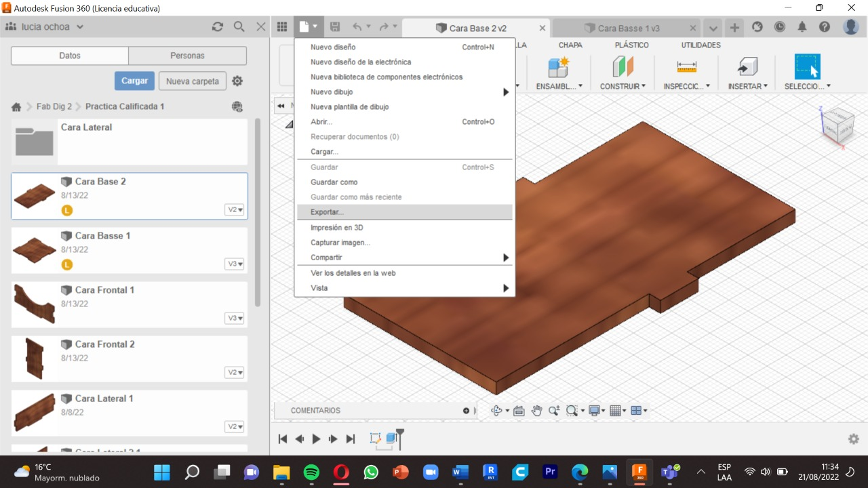The height and width of the screenshot is (488, 868).
Task: Expand the Comentarios panel
Action: [x=466, y=411]
